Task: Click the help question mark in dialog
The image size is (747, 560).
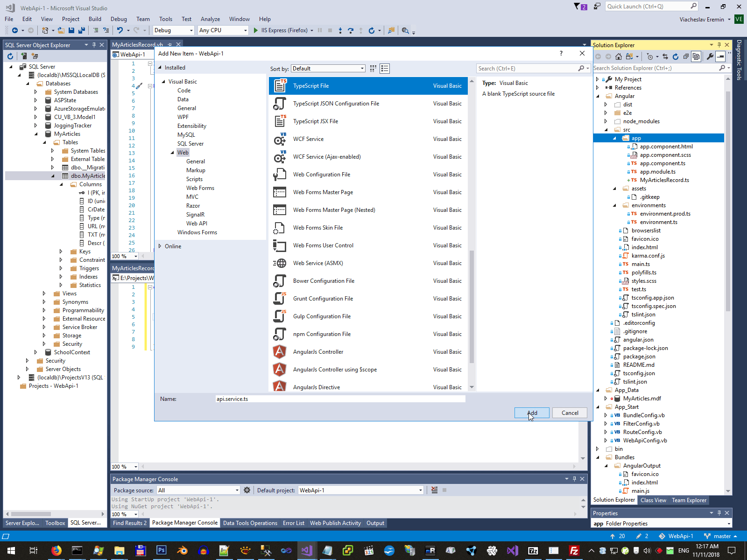Action: (561, 53)
